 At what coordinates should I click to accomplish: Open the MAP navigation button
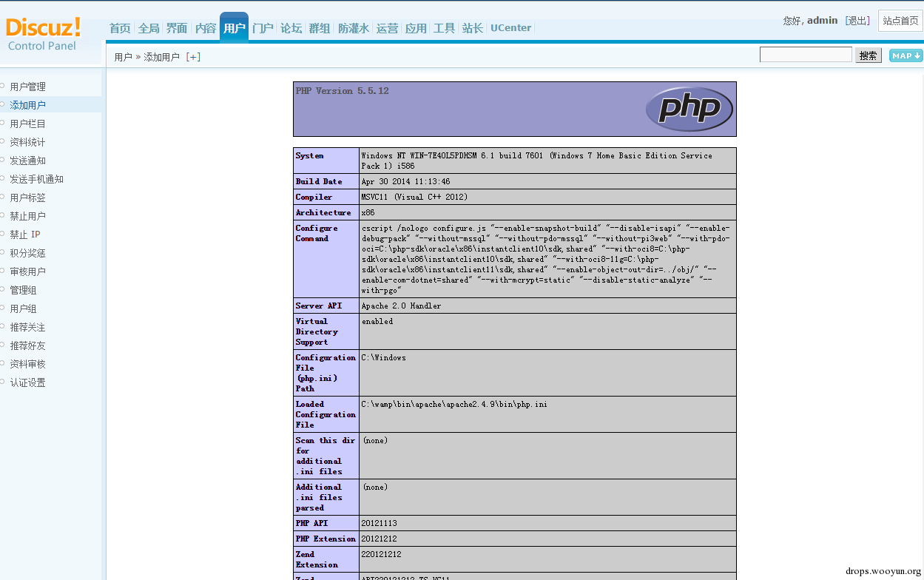[906, 55]
